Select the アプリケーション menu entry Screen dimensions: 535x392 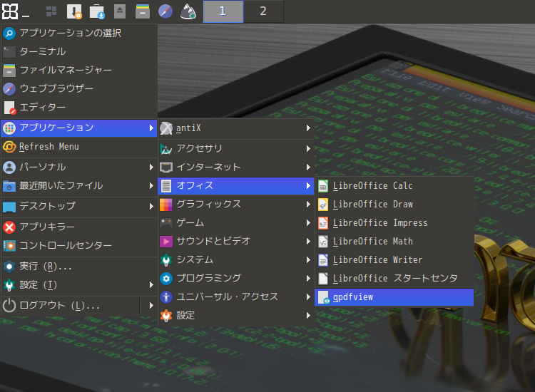[x=78, y=128]
